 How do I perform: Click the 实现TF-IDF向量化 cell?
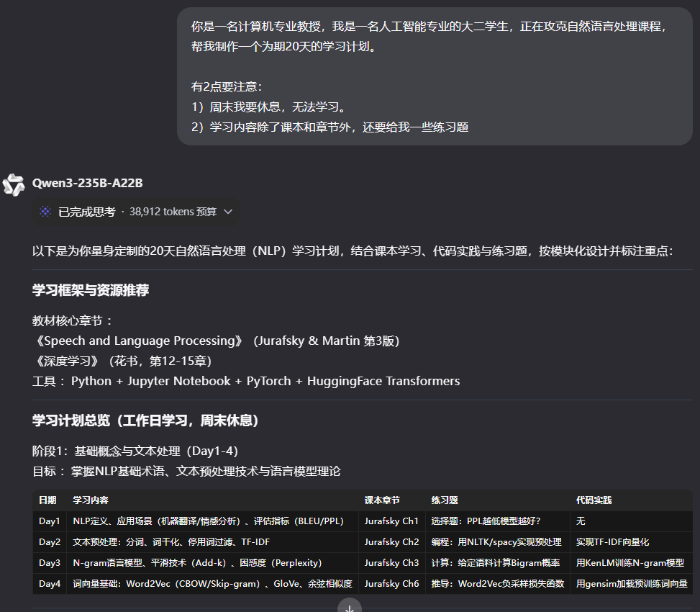click(x=631, y=542)
